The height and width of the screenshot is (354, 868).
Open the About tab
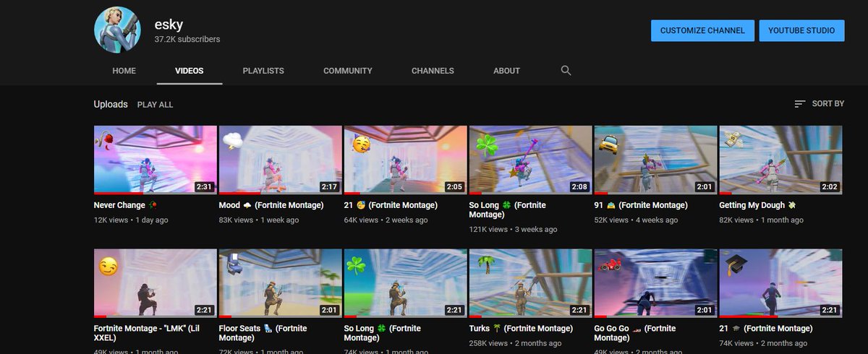[x=506, y=71]
